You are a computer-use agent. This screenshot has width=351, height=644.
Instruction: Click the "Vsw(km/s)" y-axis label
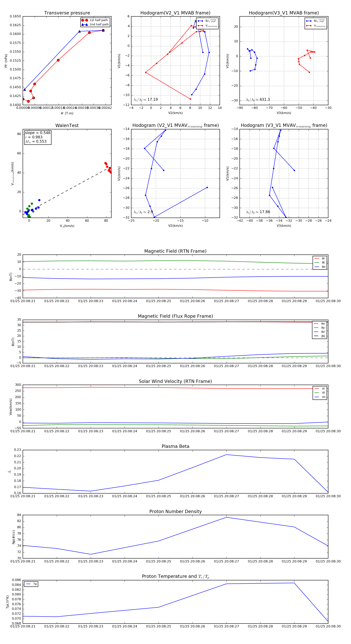pyautogui.click(x=11, y=407)
